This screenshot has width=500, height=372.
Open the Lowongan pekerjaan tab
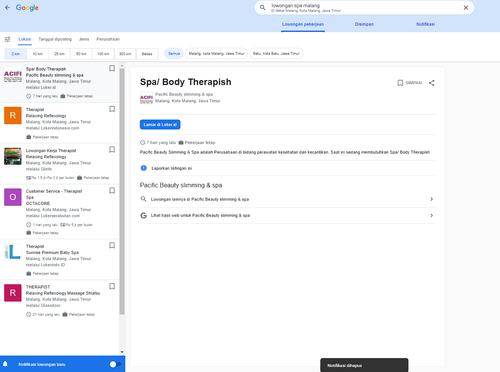click(303, 24)
